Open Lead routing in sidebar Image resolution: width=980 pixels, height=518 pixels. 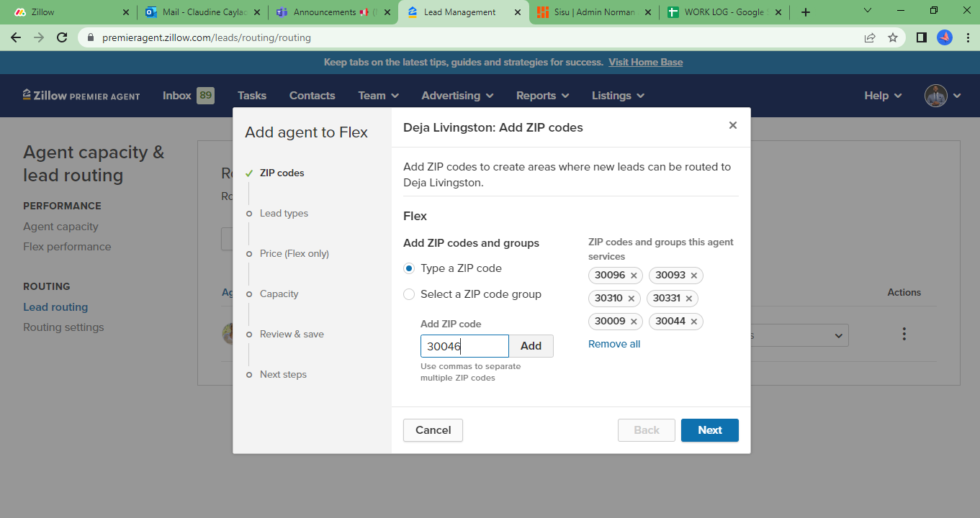point(55,307)
